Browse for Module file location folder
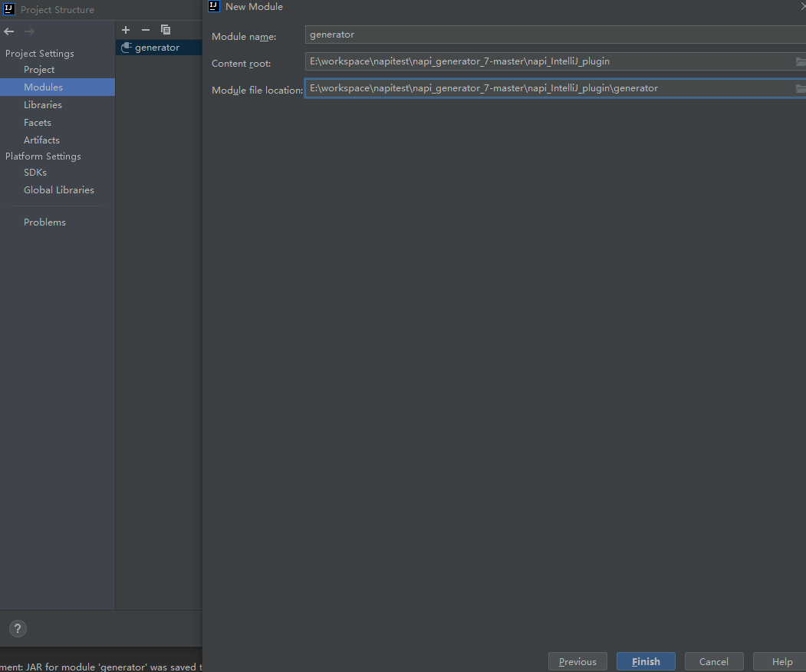This screenshot has height=672, width=806. (x=801, y=88)
